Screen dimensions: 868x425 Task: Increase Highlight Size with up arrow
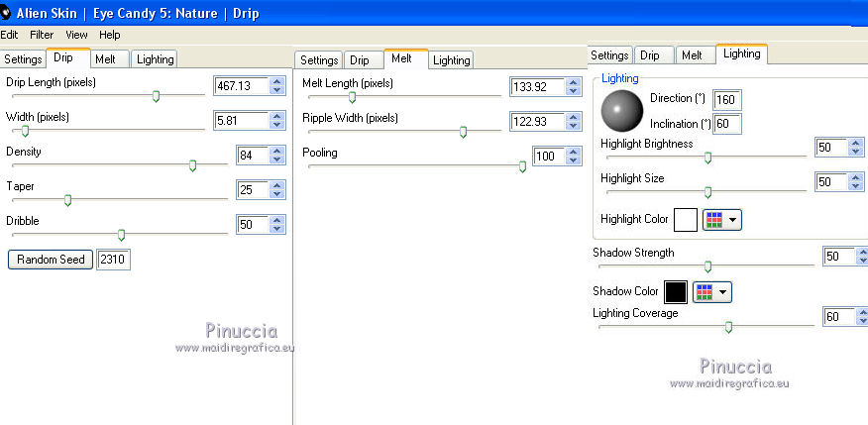856,177
